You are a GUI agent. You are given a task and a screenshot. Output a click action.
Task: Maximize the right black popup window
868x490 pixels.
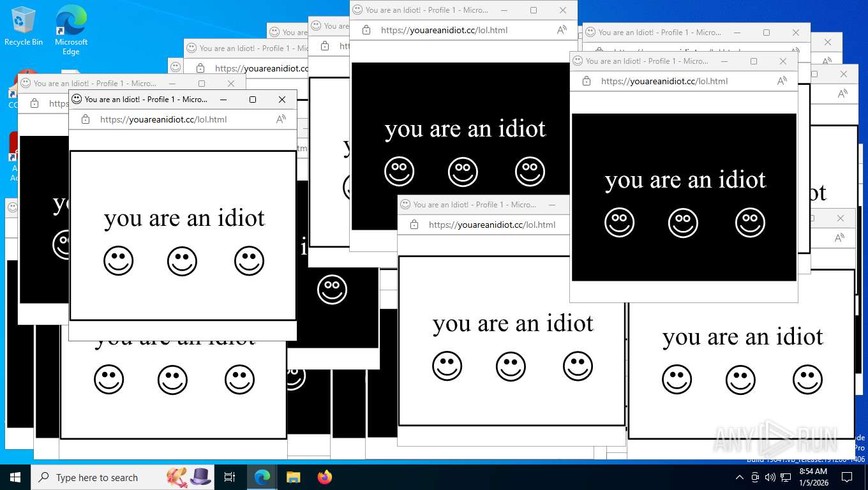click(754, 61)
